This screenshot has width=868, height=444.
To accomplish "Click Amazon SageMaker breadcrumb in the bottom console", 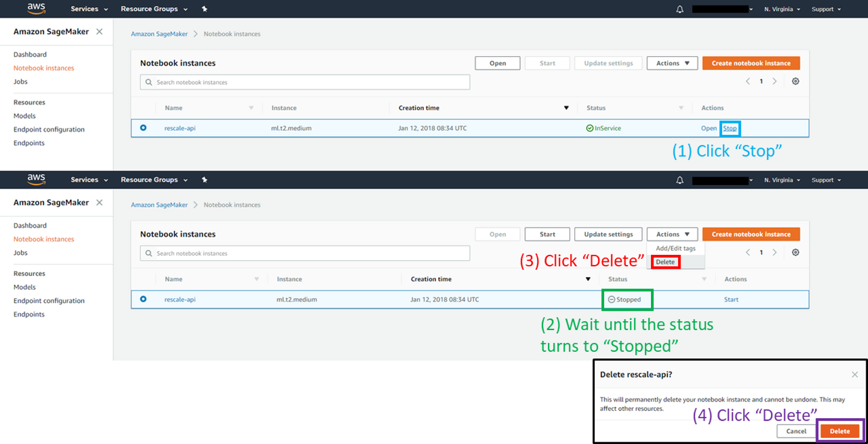I will tap(160, 205).
